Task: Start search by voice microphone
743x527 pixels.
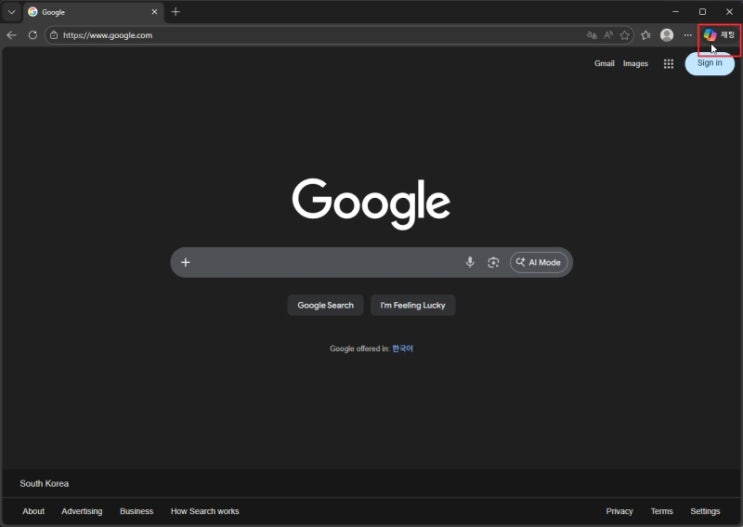Action: 470,262
